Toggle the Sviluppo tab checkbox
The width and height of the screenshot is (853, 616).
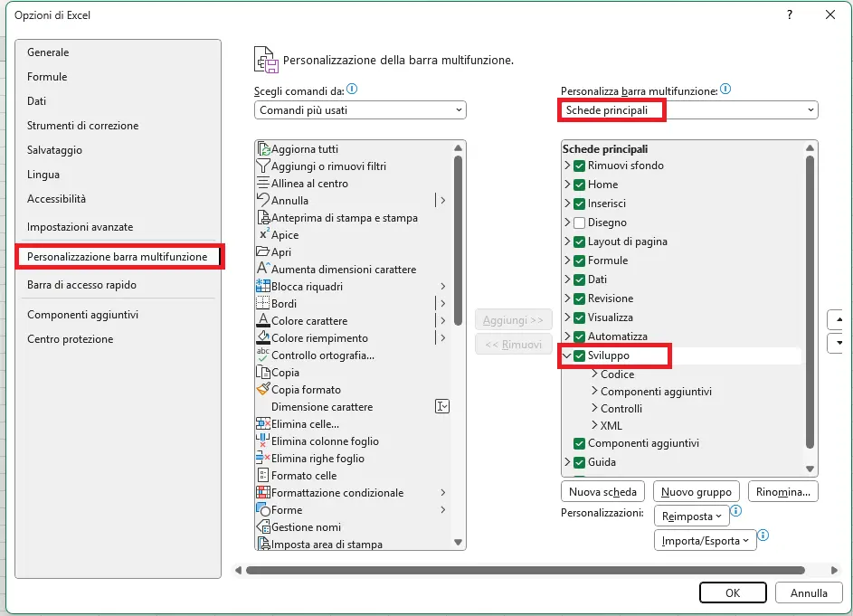(x=579, y=355)
